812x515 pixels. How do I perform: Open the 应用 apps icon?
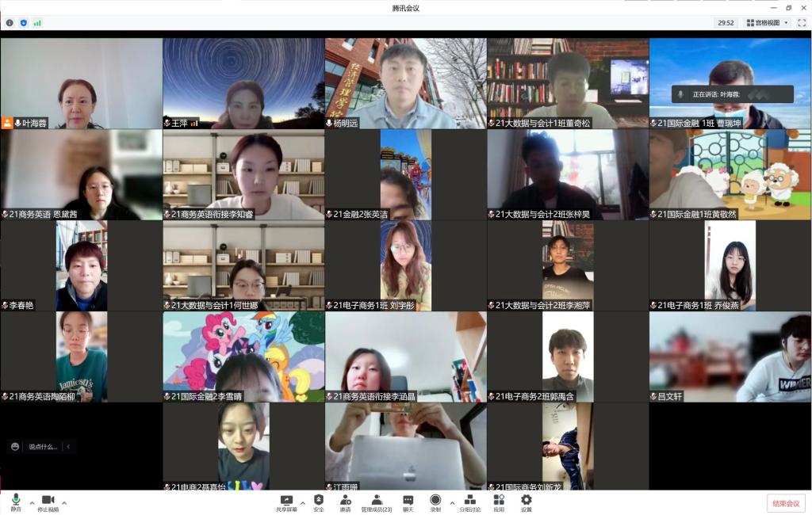click(499, 502)
